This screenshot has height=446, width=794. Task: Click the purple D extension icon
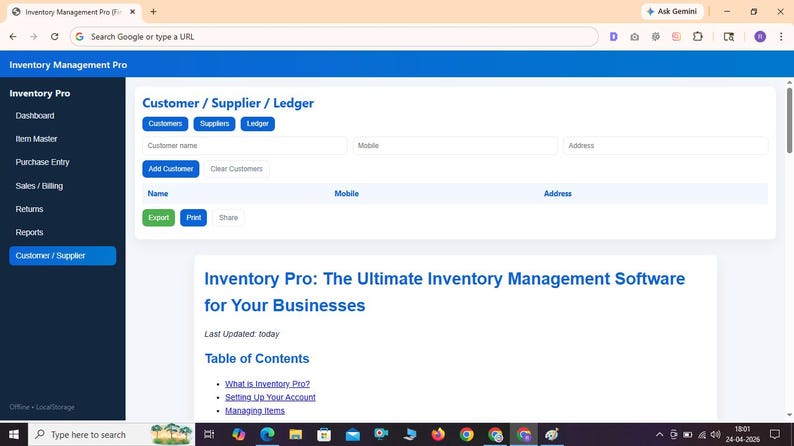(x=614, y=36)
